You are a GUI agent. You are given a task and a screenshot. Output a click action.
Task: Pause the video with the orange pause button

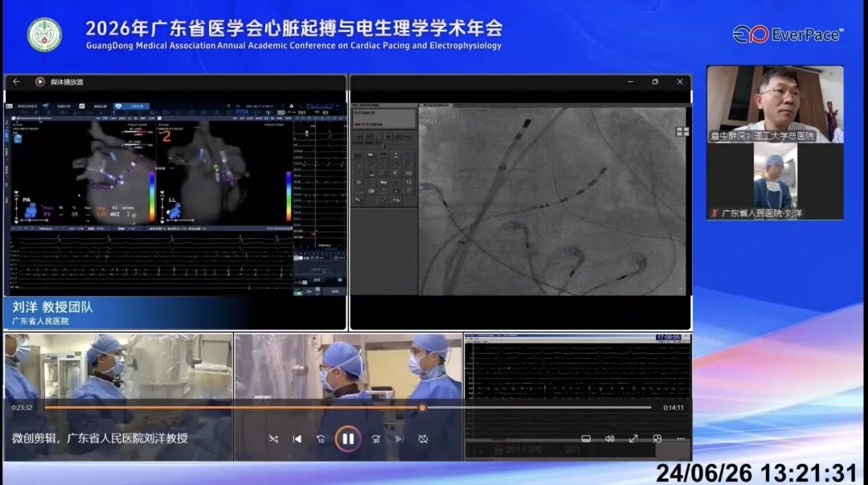tap(348, 439)
